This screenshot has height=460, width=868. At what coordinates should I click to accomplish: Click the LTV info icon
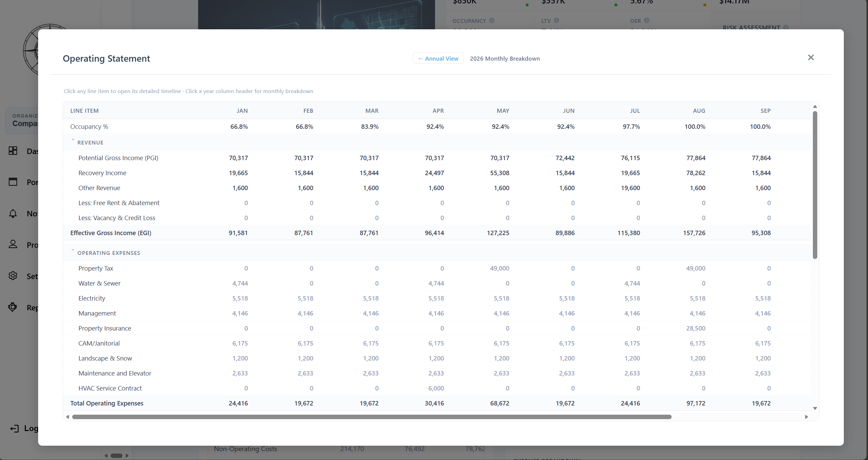[x=556, y=20]
